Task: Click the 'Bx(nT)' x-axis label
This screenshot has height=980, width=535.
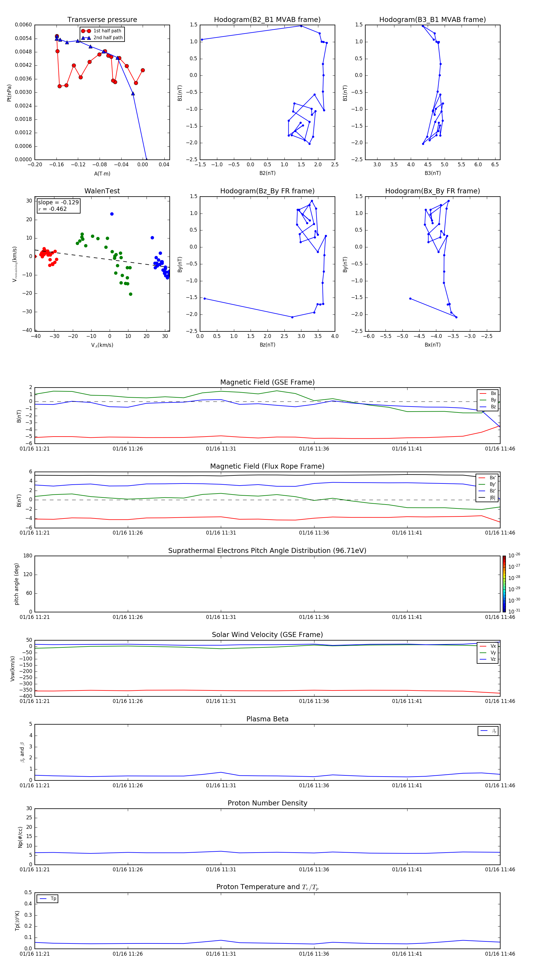Action: 432,345
